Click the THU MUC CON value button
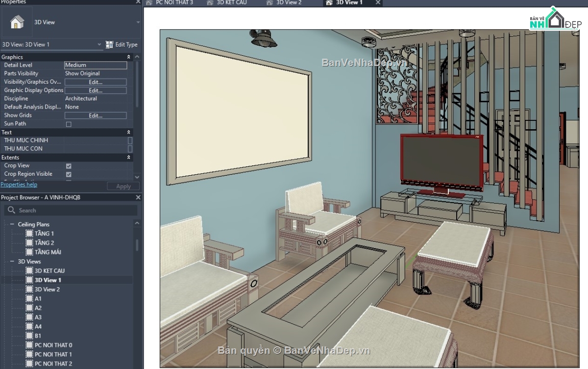The image size is (588, 369). click(130, 149)
